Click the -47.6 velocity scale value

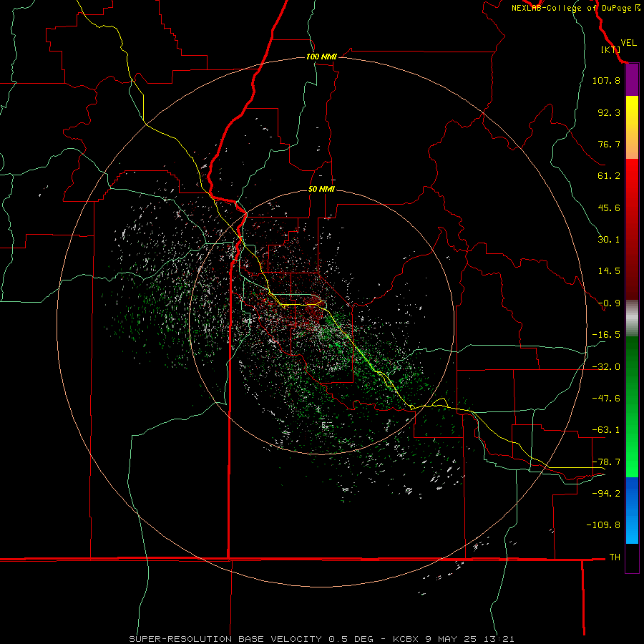pos(606,399)
